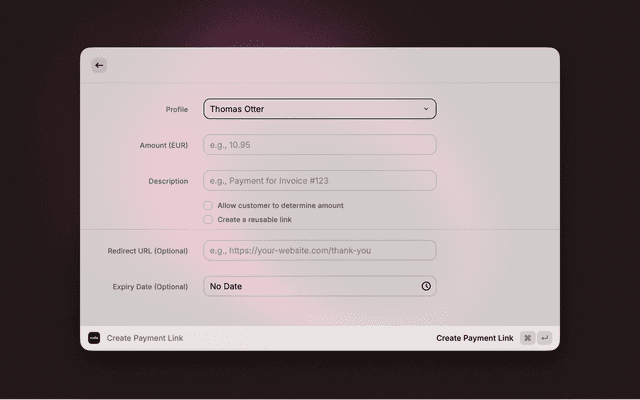
Task: Tick the Allow customer to determine amount checkbox
Action: 208,205
